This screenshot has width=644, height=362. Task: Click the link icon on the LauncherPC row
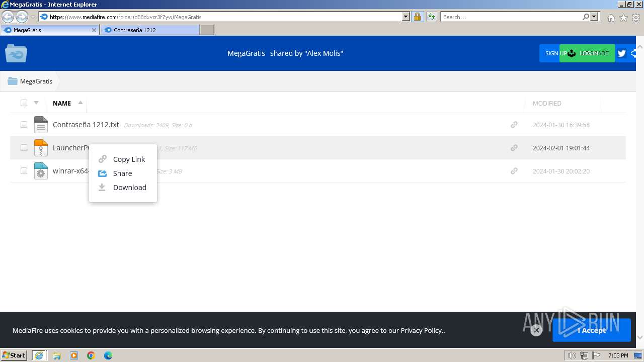tap(514, 148)
